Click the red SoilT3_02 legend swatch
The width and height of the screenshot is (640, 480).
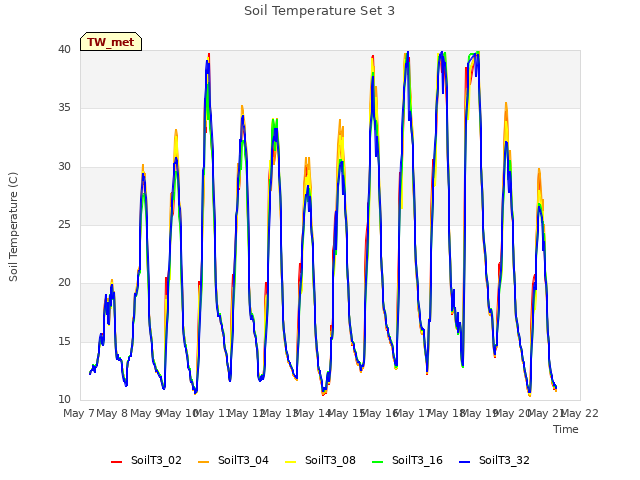[x=116, y=462]
